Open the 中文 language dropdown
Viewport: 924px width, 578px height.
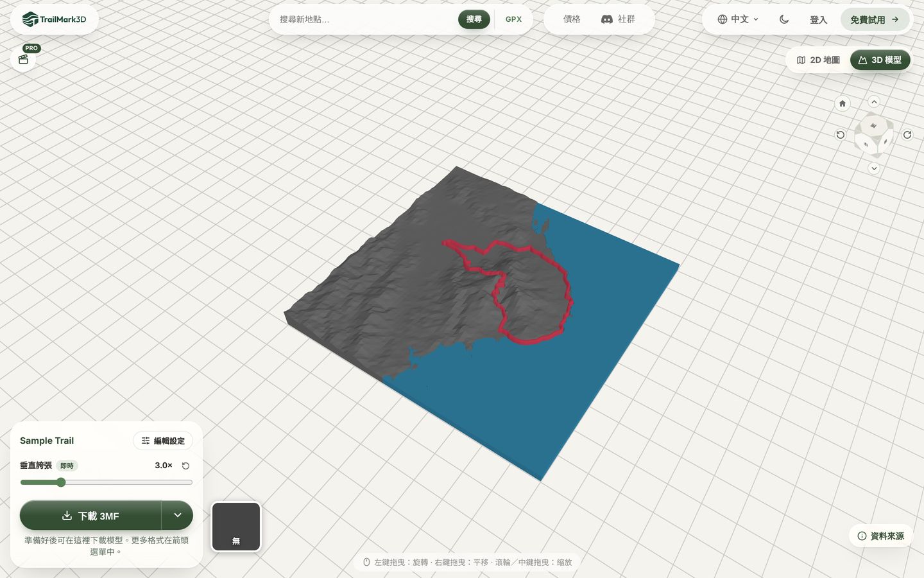[x=738, y=19]
